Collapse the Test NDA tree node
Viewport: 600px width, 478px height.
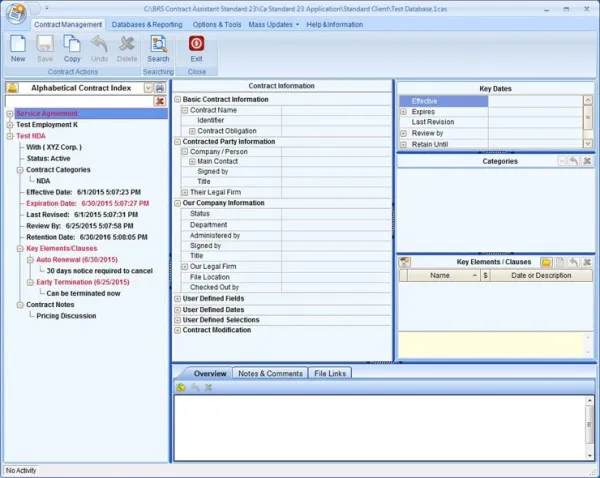tap(10, 136)
